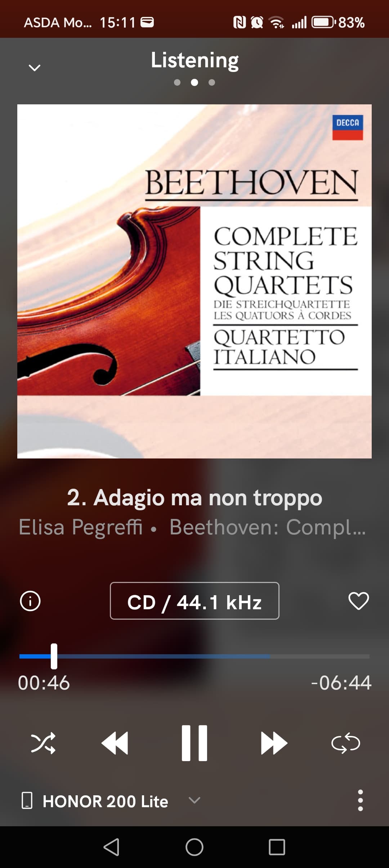
Task: Open the three-dot more options menu
Action: tap(360, 801)
